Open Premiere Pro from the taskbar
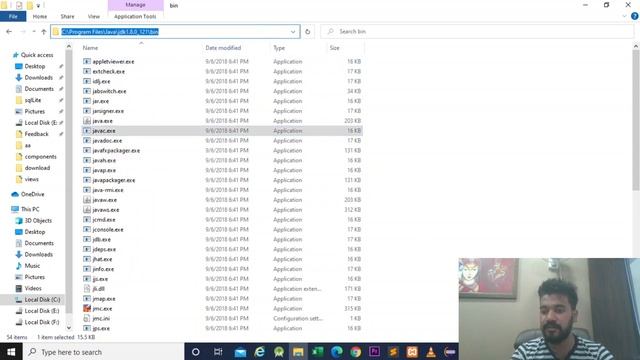 click(374, 352)
